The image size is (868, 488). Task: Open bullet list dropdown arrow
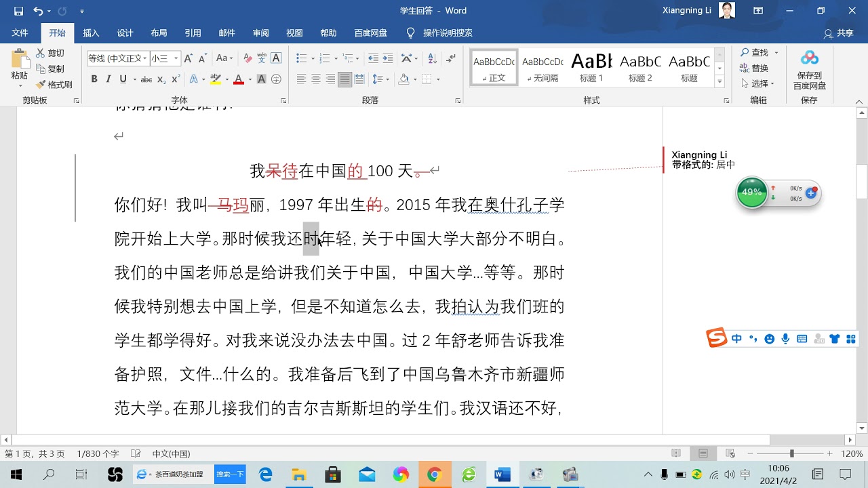312,58
